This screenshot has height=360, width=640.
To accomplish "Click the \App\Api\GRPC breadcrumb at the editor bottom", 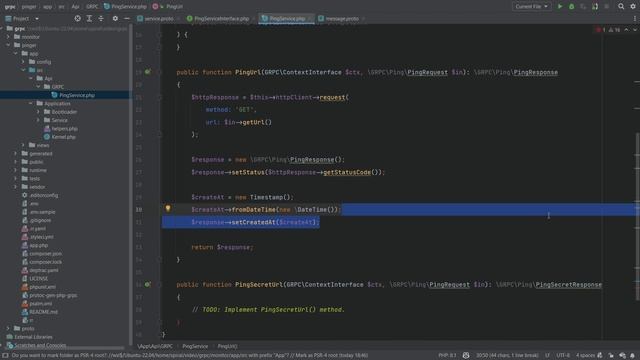I will (x=155, y=346).
